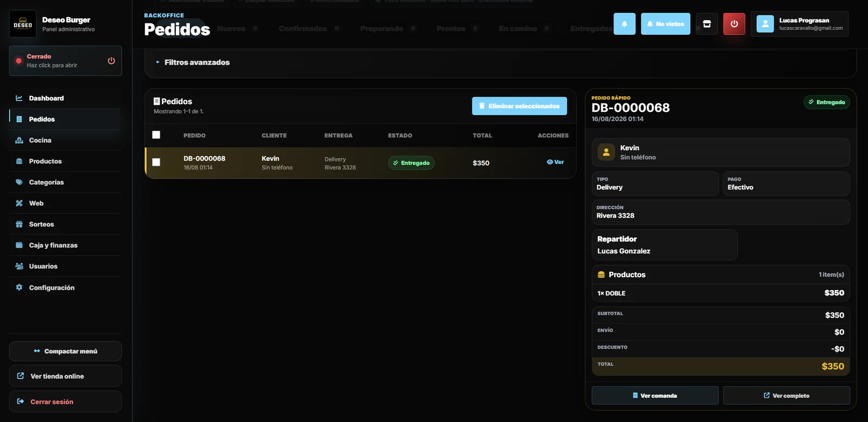The height and width of the screenshot is (422, 868).
Task: Open Productos in the sidebar
Action: (65, 161)
